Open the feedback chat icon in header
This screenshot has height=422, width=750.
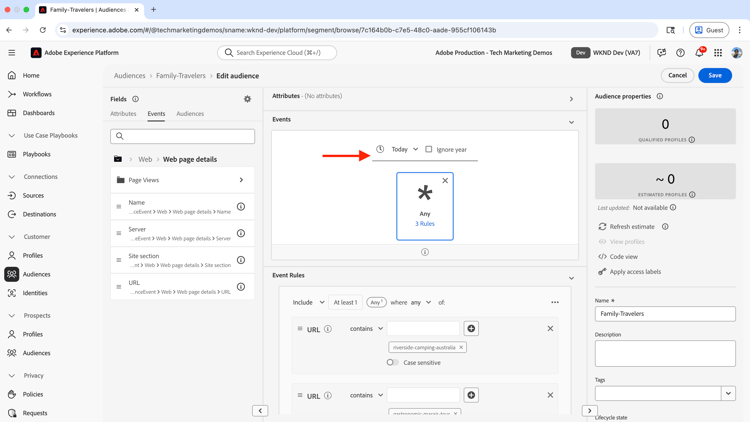[x=662, y=53]
